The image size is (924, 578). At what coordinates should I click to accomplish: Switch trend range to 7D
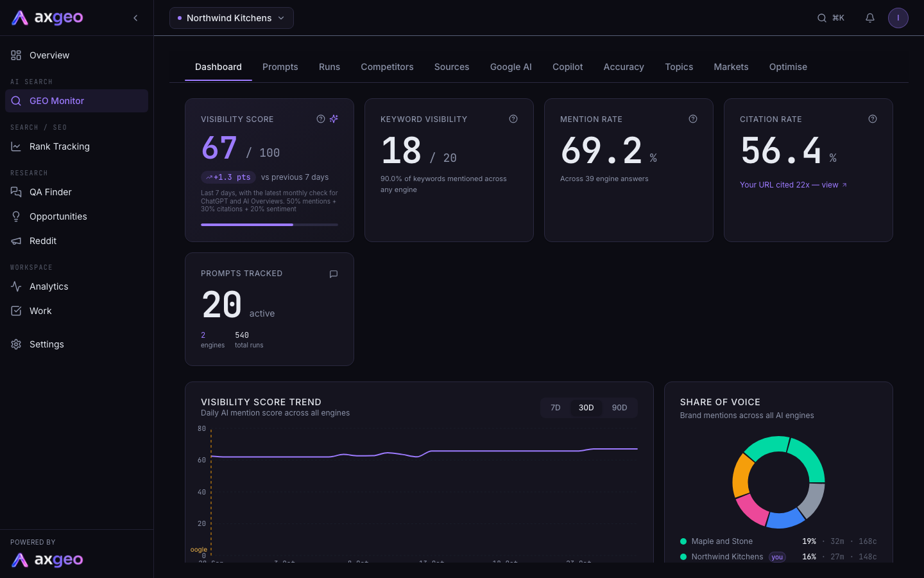pyautogui.click(x=556, y=408)
